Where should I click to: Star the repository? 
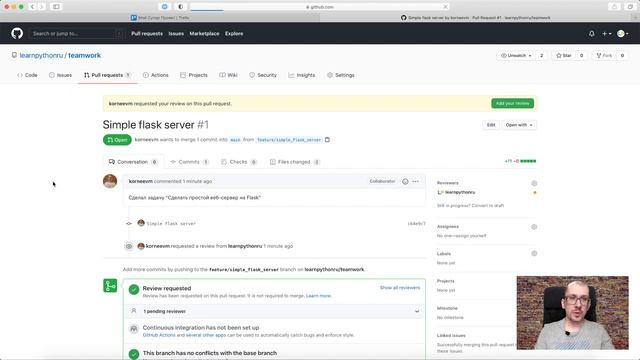[563, 56]
